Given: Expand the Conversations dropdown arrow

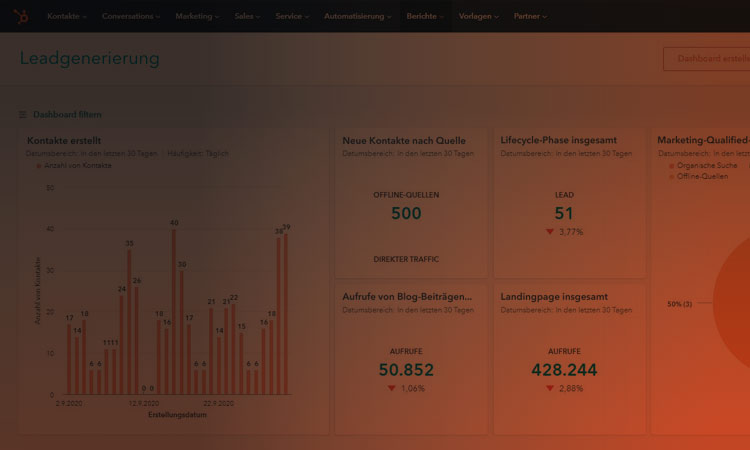Looking at the screenshot, I should pos(158,17).
